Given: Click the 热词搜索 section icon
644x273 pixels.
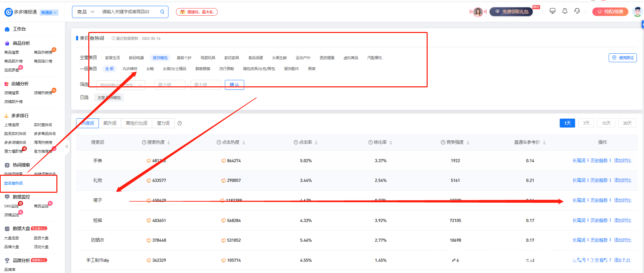Looking at the screenshot, I should 7,165.
